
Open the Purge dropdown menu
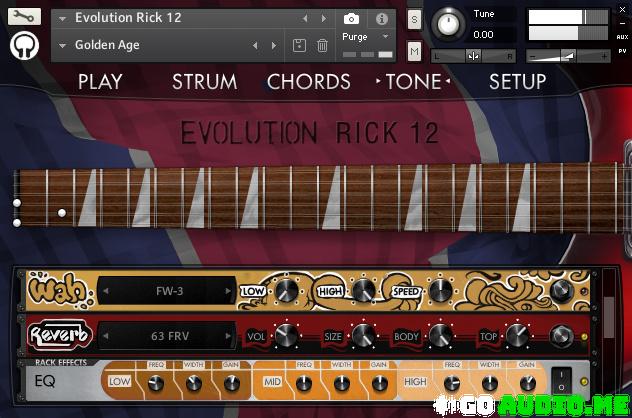point(386,36)
